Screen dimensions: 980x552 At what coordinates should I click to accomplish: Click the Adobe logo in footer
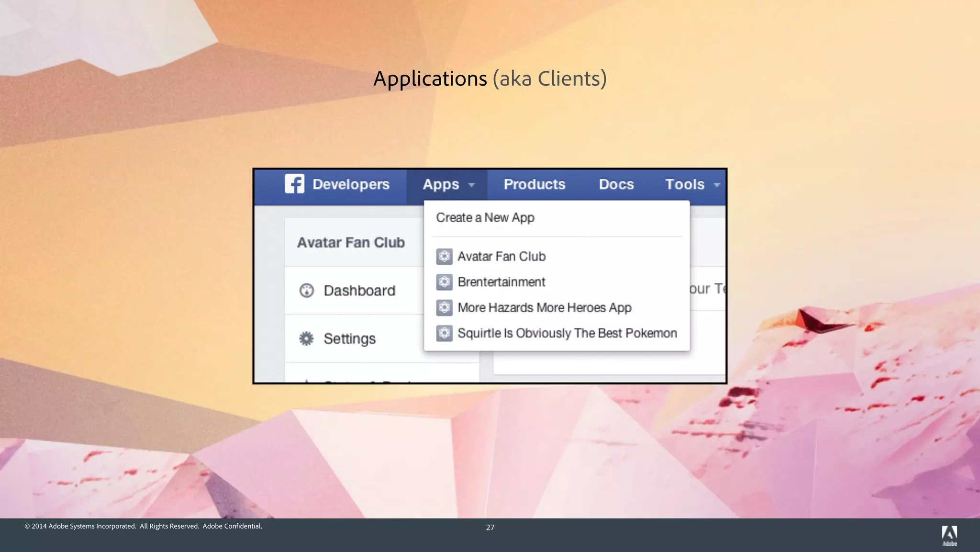tap(949, 535)
